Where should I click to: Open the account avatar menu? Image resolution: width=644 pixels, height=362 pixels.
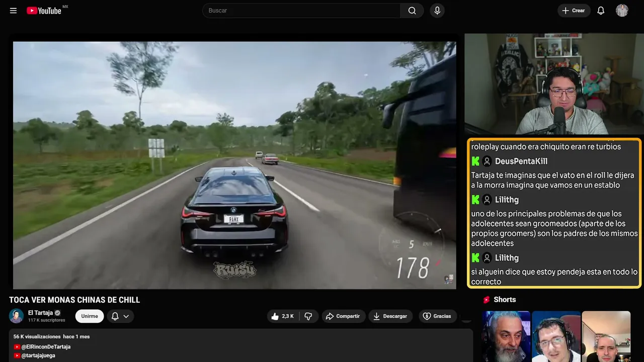click(x=622, y=11)
